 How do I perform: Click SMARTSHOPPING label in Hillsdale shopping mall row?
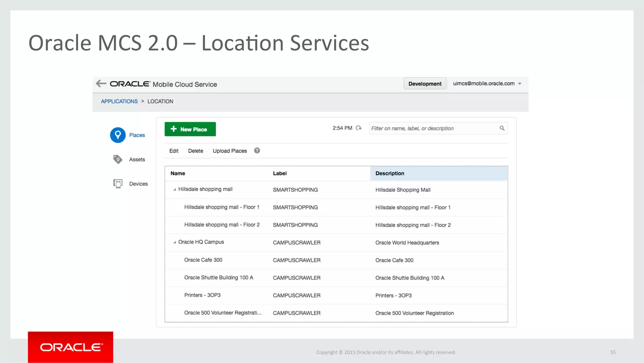coord(295,190)
